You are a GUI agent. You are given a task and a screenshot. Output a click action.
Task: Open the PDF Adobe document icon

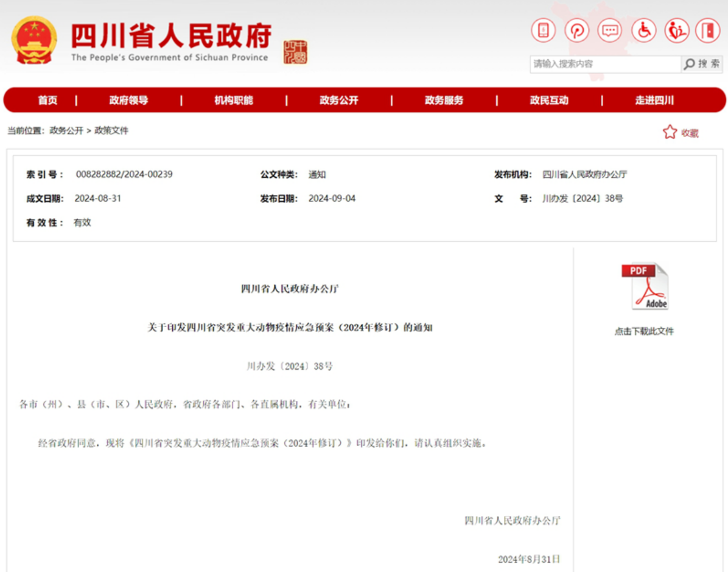click(645, 286)
